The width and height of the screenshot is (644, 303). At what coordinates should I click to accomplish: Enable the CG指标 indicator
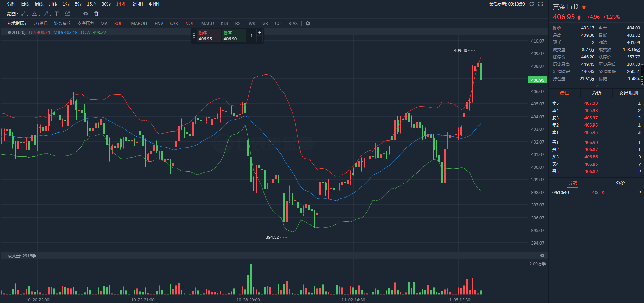tap(41, 24)
